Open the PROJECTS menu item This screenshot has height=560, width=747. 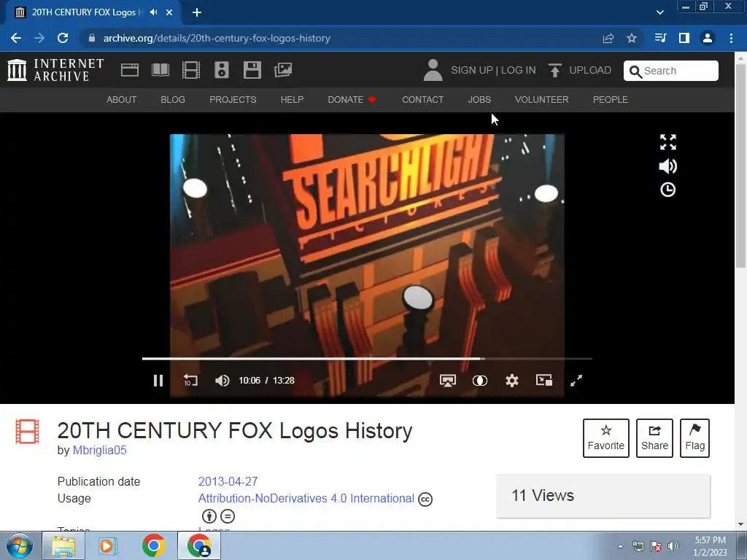233,99
